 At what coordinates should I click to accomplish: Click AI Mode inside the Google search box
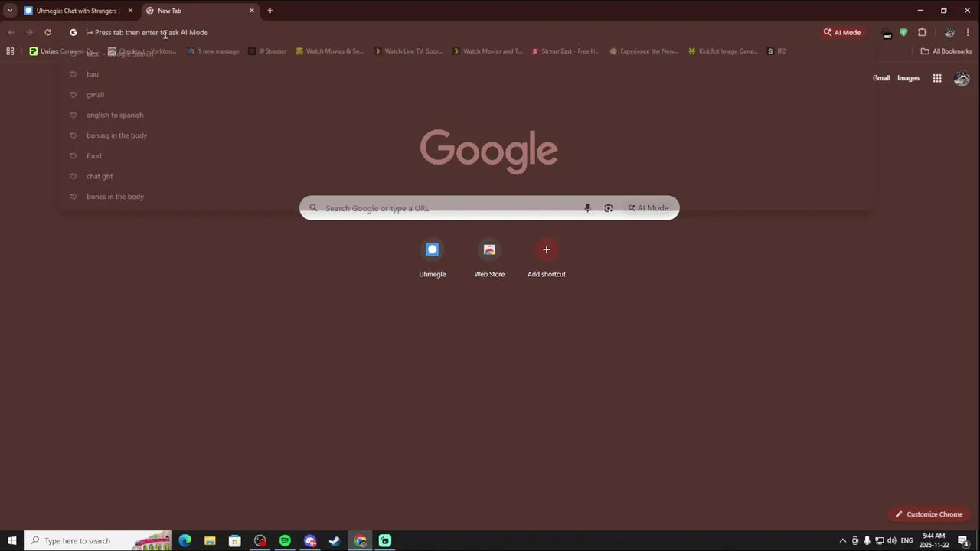(648, 208)
